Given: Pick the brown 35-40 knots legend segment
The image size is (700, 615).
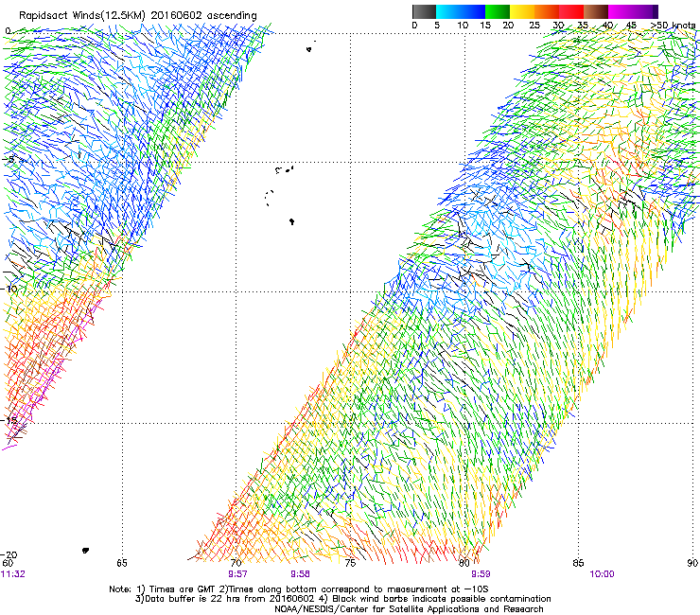Looking at the screenshot, I should click(x=596, y=11).
